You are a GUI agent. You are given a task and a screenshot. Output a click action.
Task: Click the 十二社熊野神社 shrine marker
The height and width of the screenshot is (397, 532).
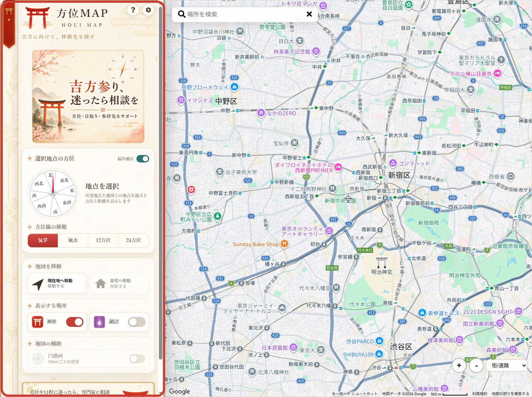pos(332,188)
